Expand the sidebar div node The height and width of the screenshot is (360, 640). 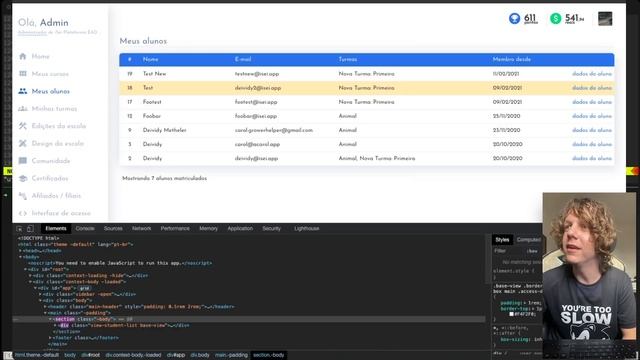[x=40, y=294]
